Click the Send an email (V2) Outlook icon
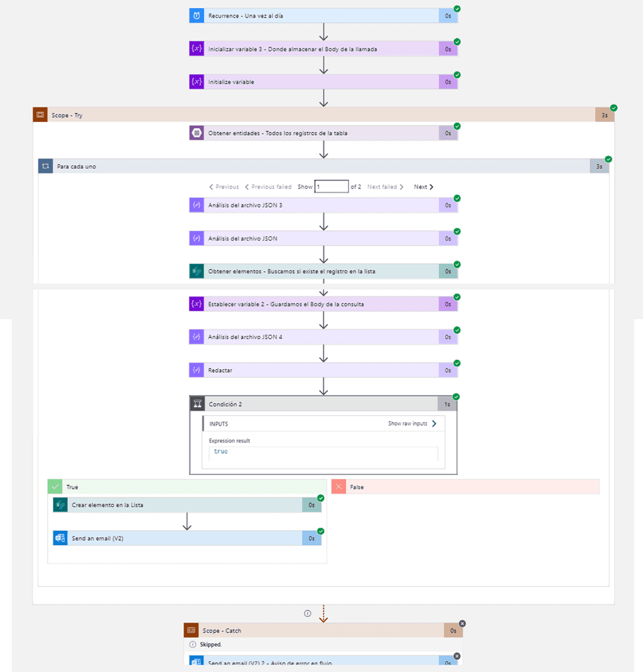This screenshot has height=672, width=643. (60, 538)
